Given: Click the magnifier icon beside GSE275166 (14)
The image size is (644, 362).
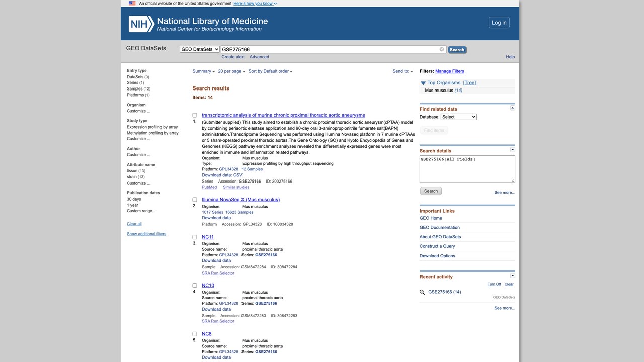Looking at the screenshot, I should [x=423, y=292].
